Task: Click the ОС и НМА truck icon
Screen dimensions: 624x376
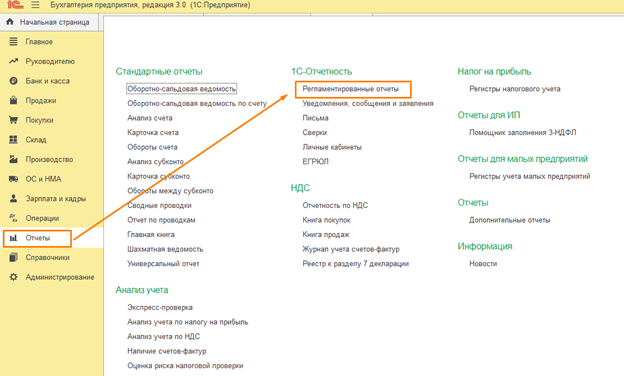Action: pos(14,179)
